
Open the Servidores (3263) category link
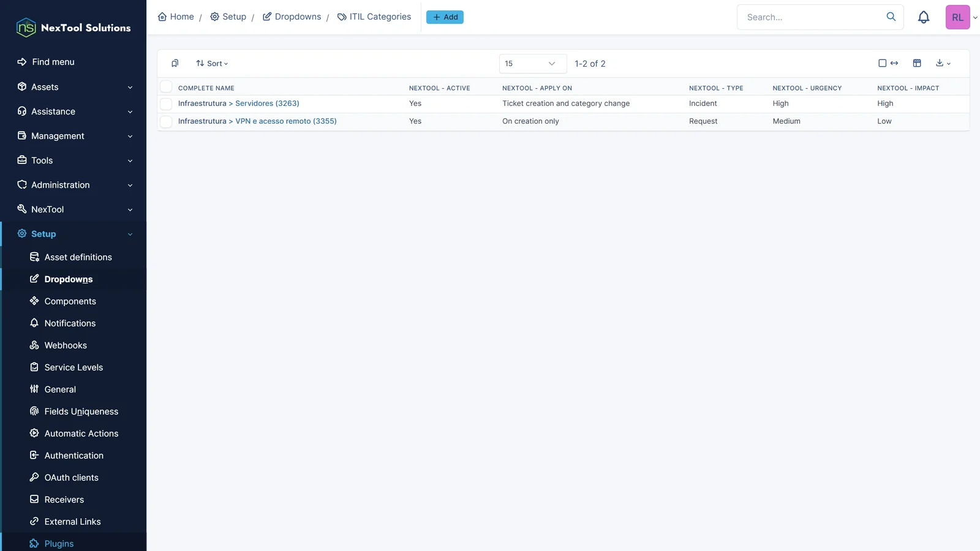click(x=267, y=103)
